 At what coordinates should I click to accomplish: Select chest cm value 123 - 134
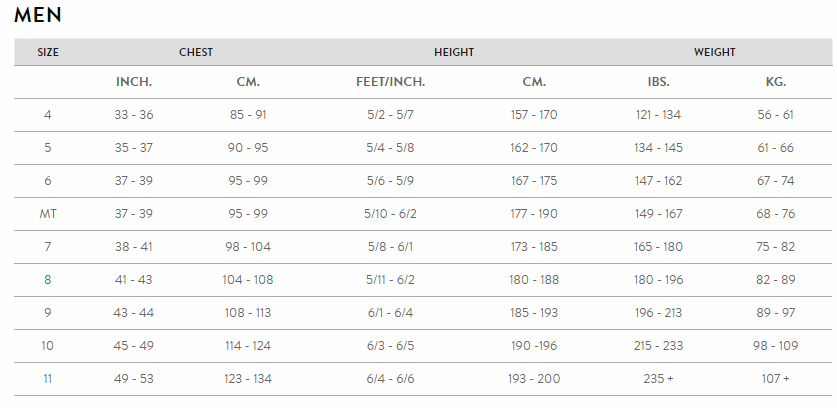(x=247, y=379)
